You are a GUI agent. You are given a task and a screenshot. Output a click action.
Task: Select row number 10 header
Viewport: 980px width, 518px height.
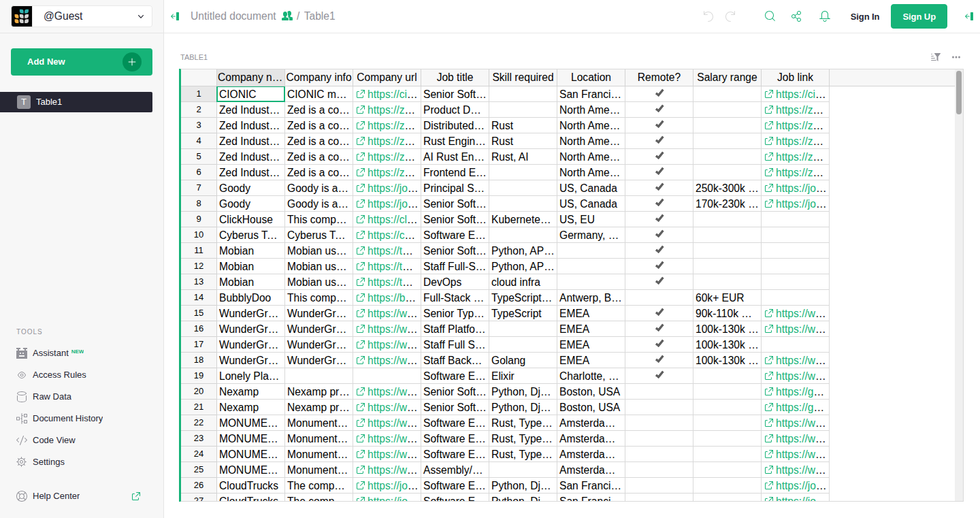click(199, 235)
